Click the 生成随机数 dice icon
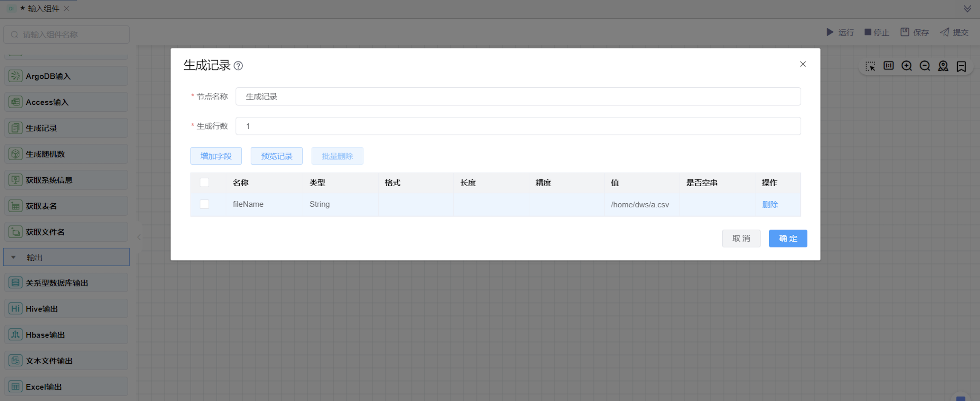 [15, 154]
